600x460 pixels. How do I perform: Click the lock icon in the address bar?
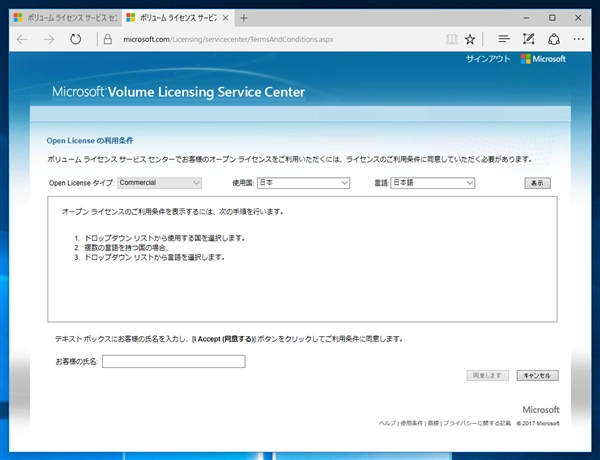[108, 39]
